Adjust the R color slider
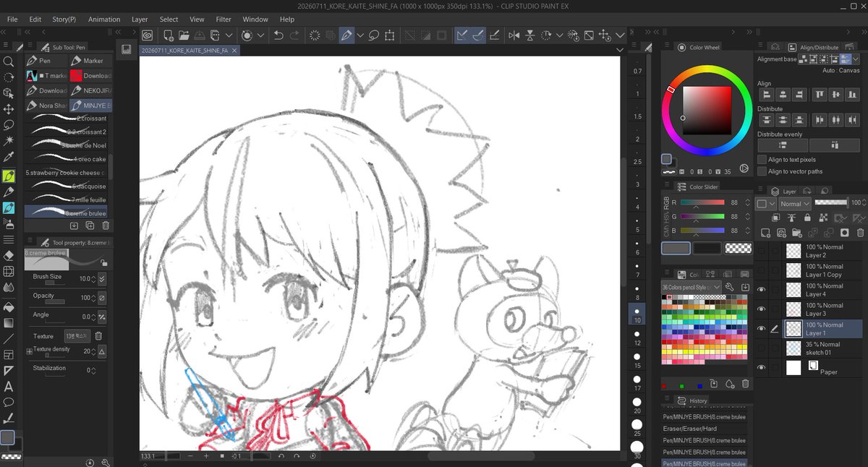 coord(702,202)
